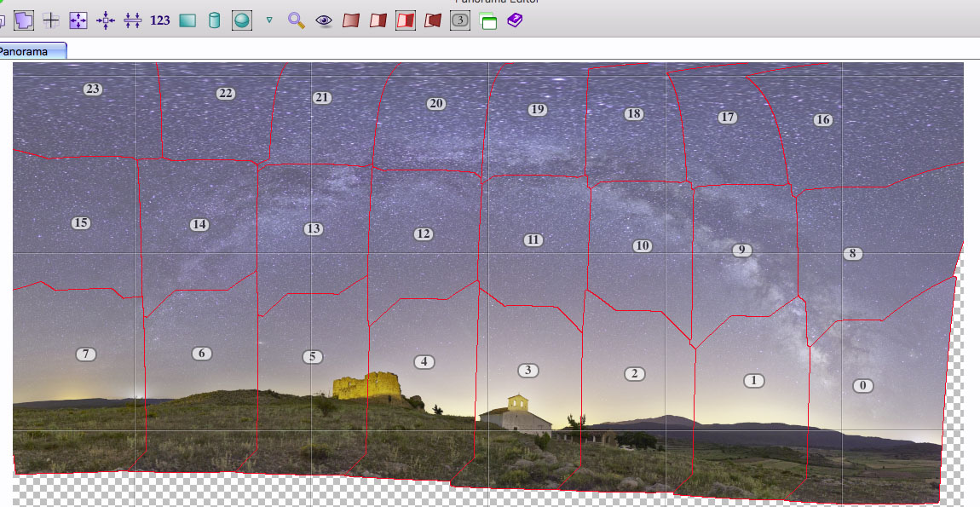Select image number 7 label
980x507 pixels.
tap(85, 354)
